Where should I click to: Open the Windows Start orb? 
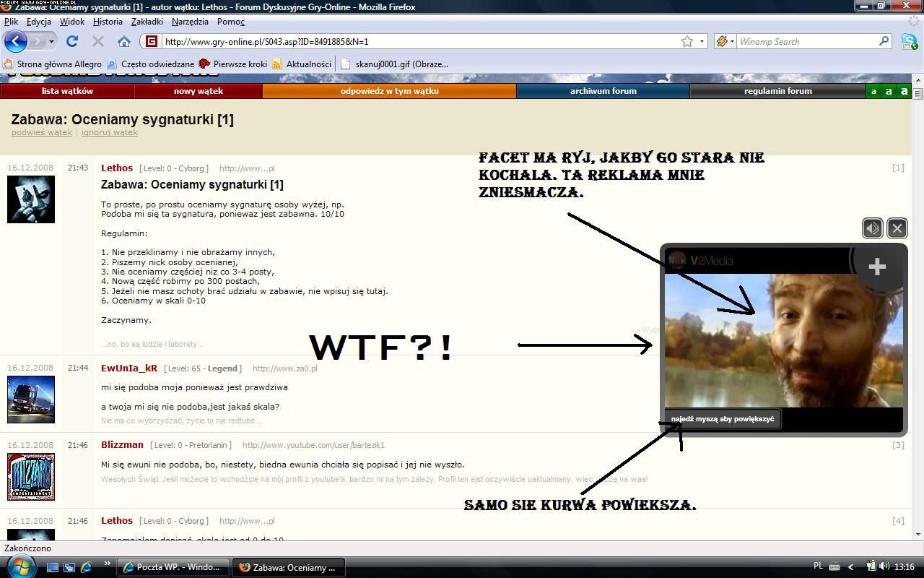20,567
